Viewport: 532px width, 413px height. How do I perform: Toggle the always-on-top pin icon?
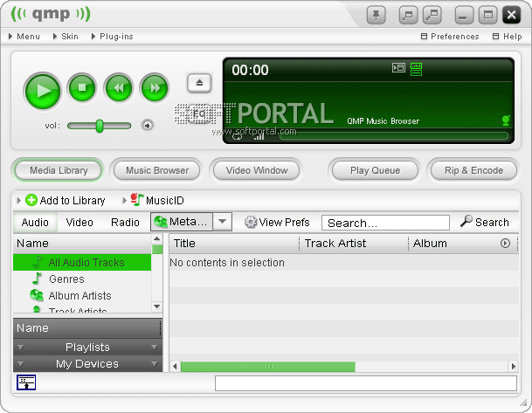click(377, 15)
